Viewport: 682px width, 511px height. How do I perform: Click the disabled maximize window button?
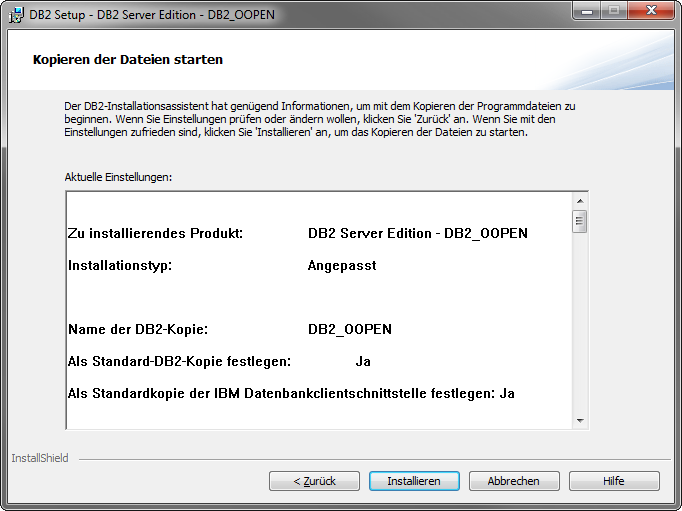614,11
